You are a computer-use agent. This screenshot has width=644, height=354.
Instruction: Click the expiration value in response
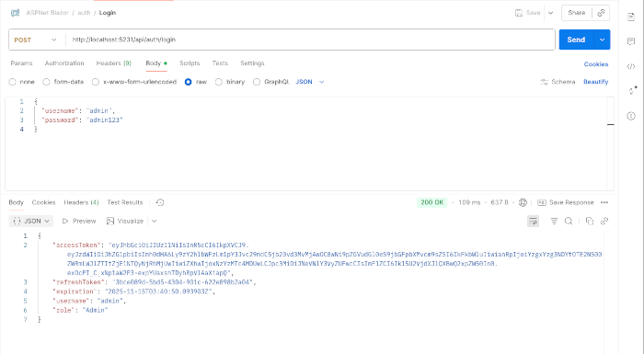coord(158,291)
